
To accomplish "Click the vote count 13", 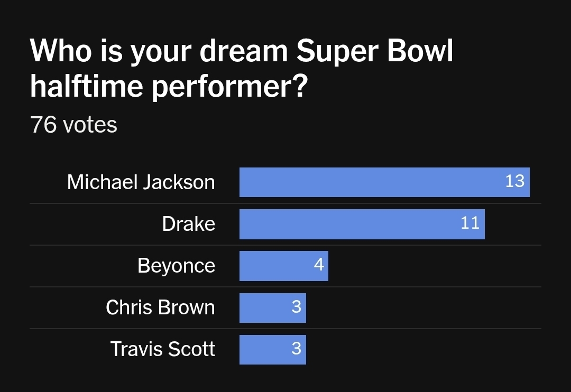I will (x=514, y=181).
